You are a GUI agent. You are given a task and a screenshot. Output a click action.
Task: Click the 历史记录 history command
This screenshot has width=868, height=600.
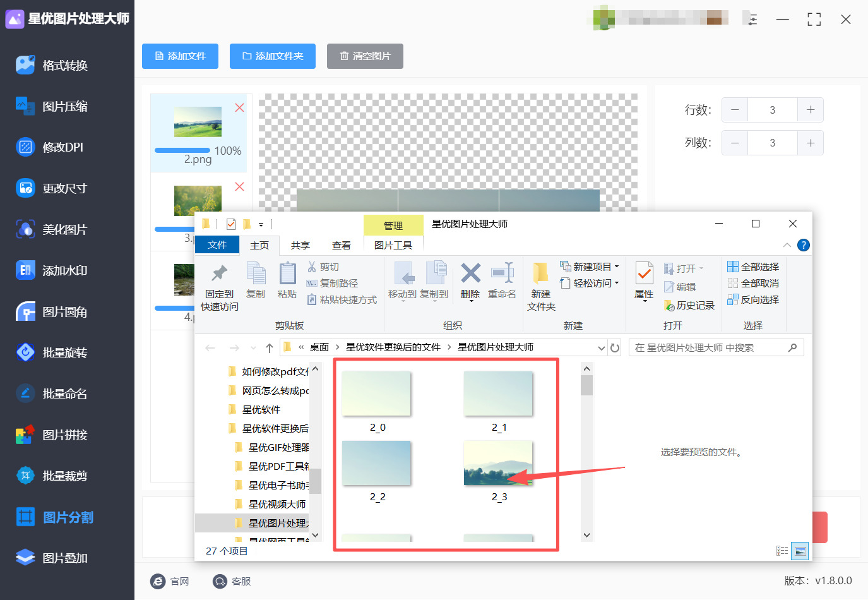689,306
